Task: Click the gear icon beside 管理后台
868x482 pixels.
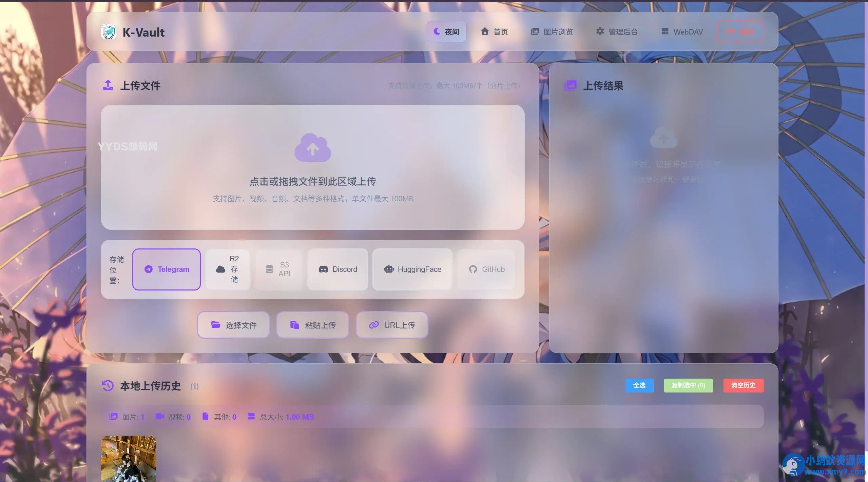Action: pyautogui.click(x=600, y=32)
